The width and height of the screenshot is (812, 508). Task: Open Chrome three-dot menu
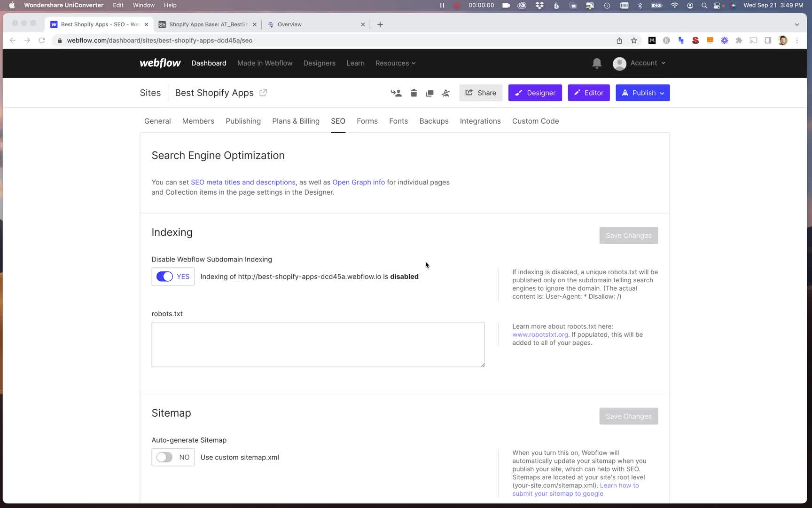coord(797,40)
